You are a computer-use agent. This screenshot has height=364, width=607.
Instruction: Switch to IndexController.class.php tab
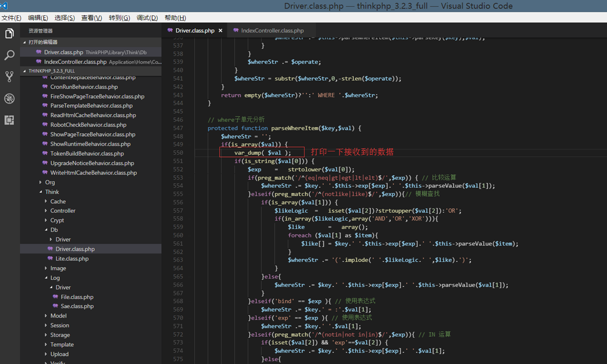272,31
